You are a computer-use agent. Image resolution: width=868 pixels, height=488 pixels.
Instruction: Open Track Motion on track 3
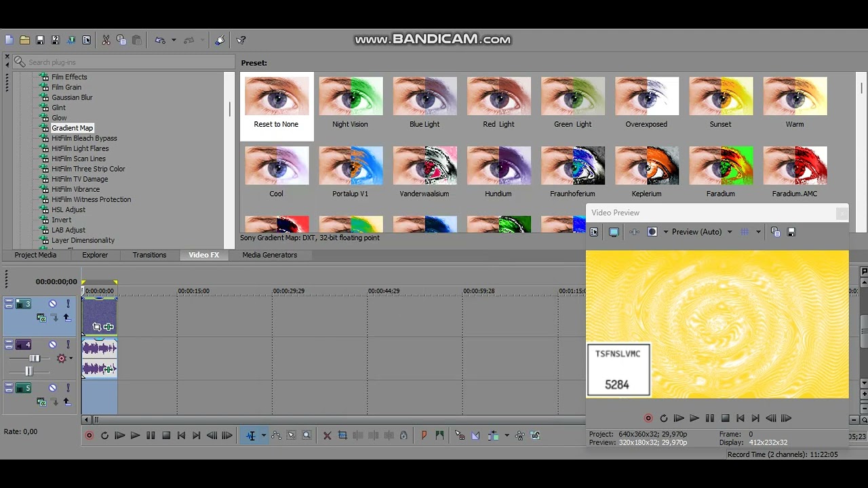pyautogui.click(x=41, y=317)
